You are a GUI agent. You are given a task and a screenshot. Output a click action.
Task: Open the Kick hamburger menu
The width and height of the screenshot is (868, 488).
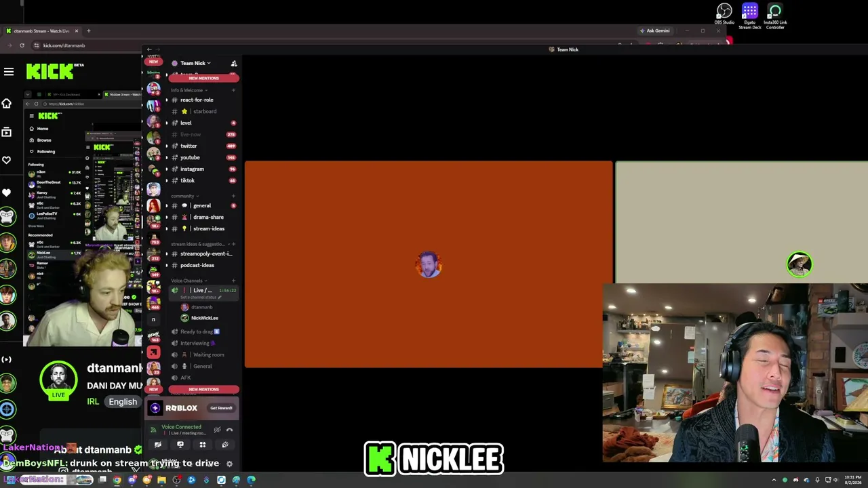click(9, 71)
